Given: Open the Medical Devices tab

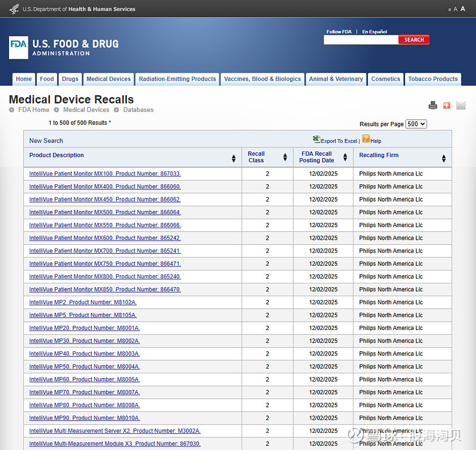Looking at the screenshot, I should click(108, 79).
